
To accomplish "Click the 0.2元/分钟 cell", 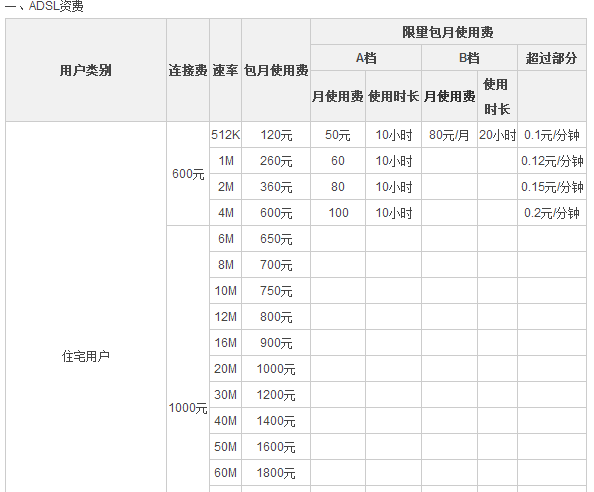I will [x=552, y=213].
